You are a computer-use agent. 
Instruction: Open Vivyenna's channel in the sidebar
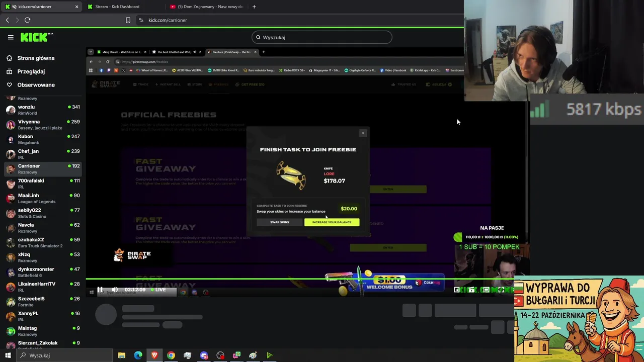coord(43,125)
